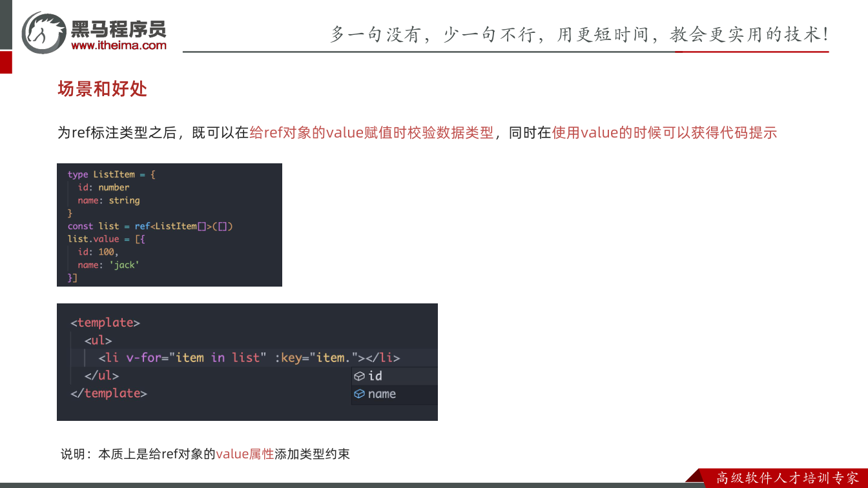
Task: Click the opening <template> tag line
Action: point(105,322)
